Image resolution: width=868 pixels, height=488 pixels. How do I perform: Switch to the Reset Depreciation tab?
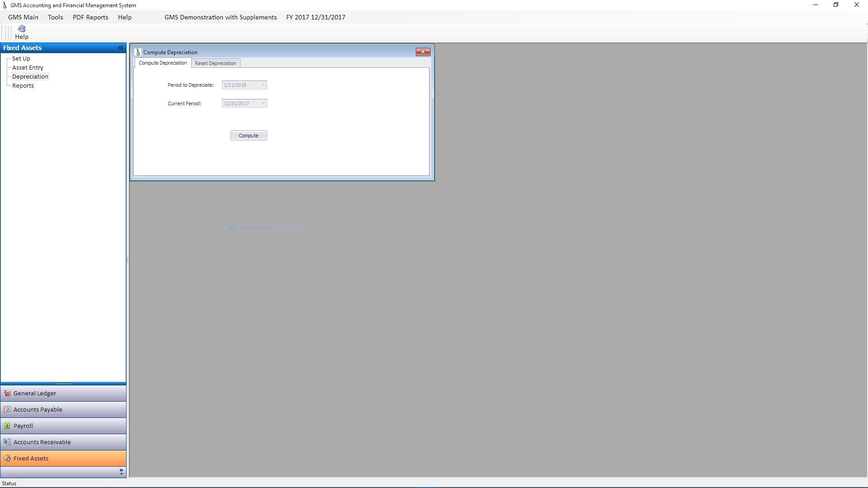tap(215, 63)
